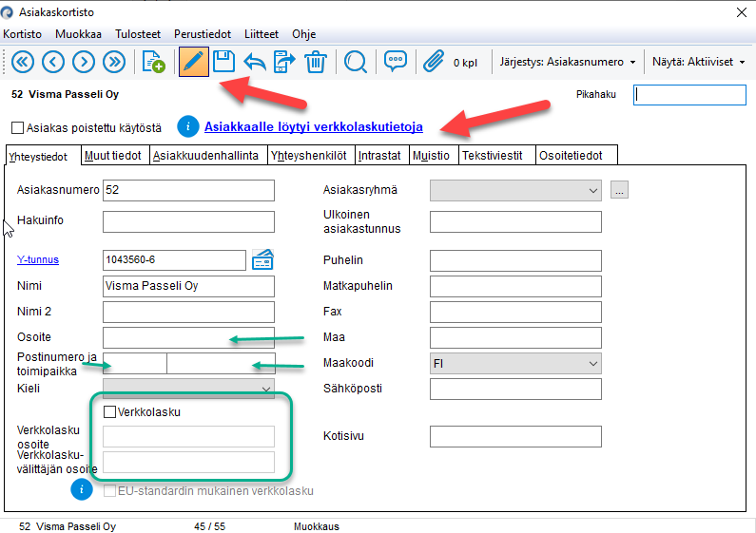Click the Postinumero postal code field

[135, 363]
